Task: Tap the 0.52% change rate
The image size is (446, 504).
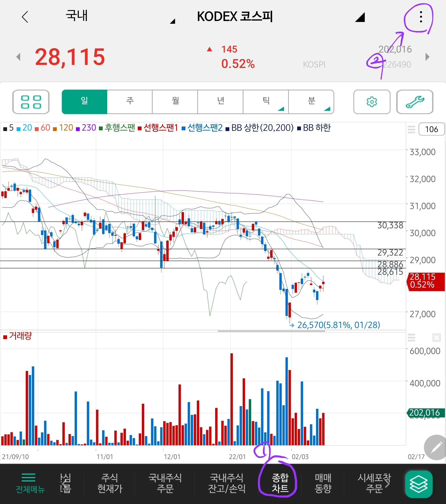Action: pyautogui.click(x=238, y=64)
